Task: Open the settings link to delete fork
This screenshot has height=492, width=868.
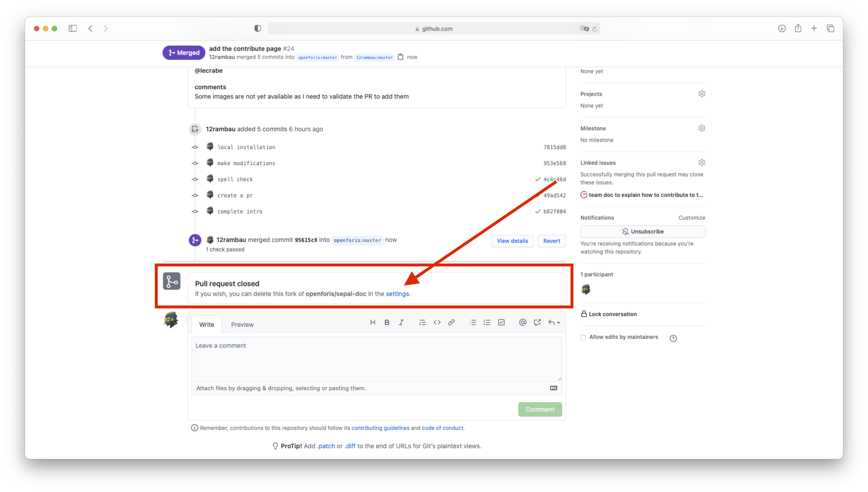Action: click(x=397, y=294)
